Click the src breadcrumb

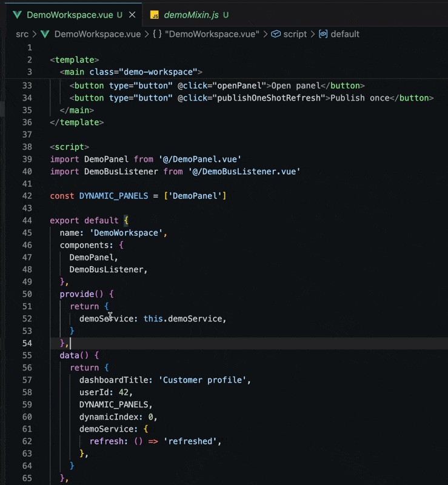coord(22,34)
